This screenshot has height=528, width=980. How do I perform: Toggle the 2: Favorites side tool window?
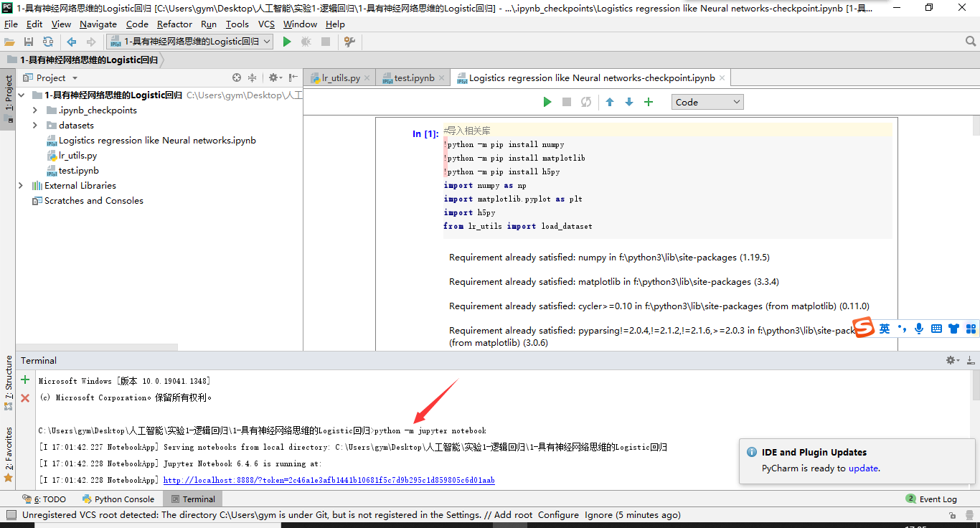tap(9, 453)
